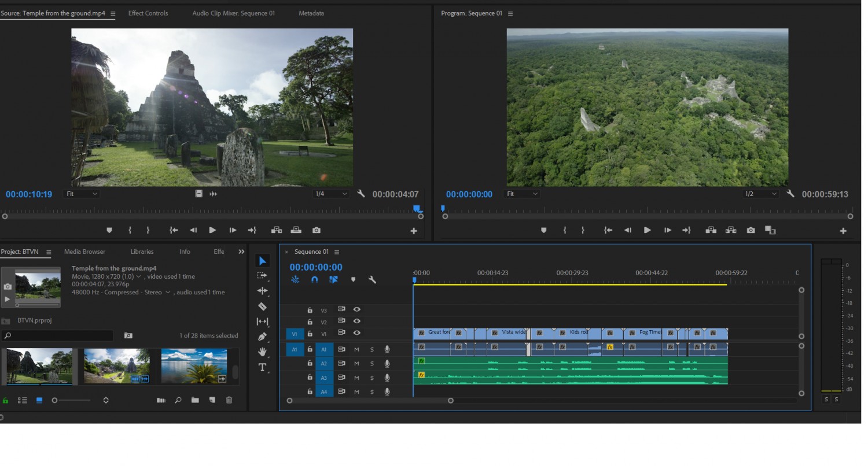Hide track V2 using eye icon
Viewport: 868px width, 466px height.
(x=357, y=321)
